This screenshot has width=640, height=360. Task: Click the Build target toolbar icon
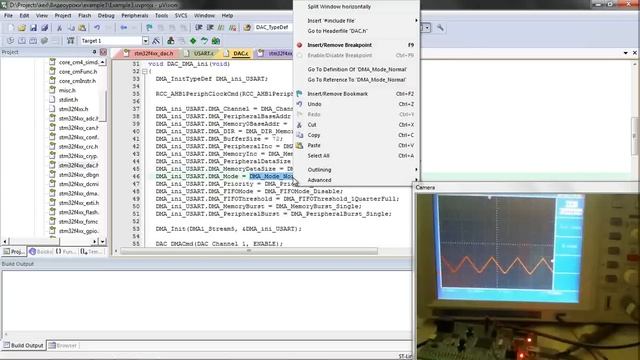tap(22, 41)
